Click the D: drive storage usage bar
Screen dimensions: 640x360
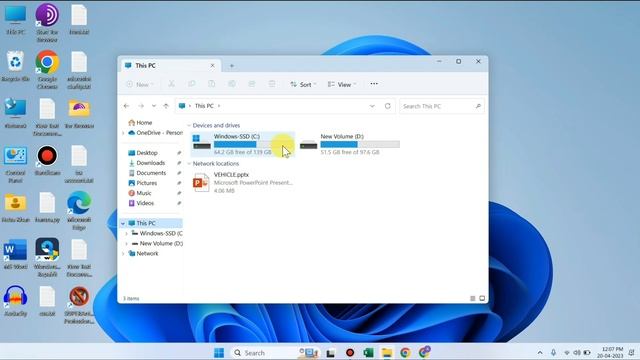coord(360,144)
